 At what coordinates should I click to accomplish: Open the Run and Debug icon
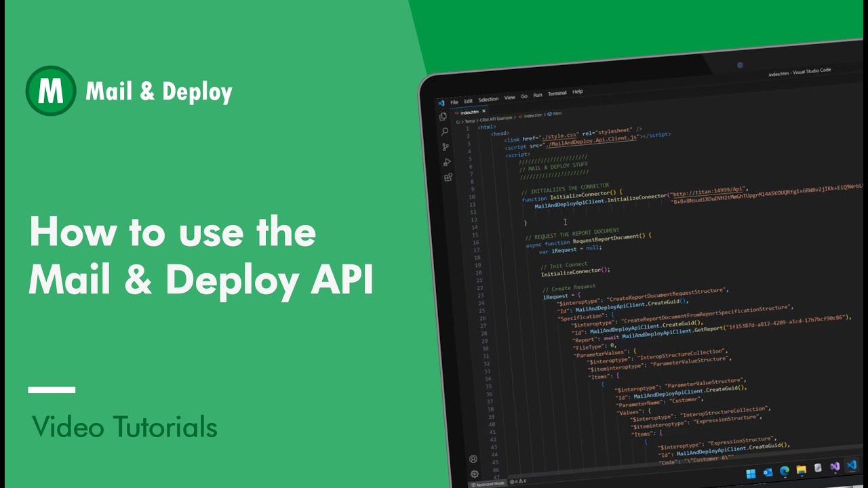[447, 162]
